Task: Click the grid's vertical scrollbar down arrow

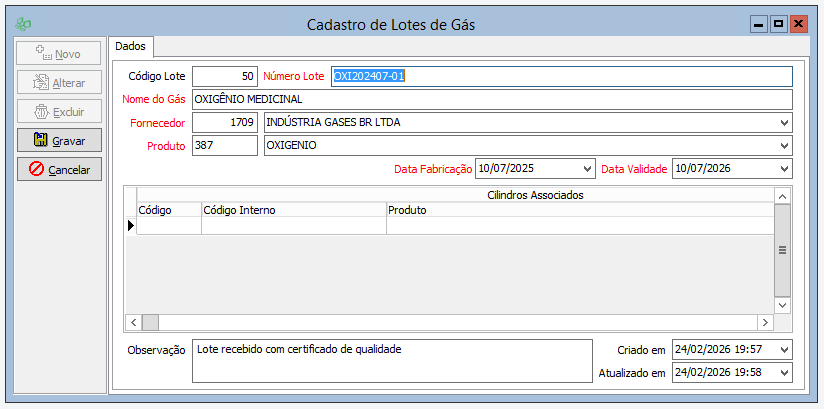Action: click(x=783, y=305)
